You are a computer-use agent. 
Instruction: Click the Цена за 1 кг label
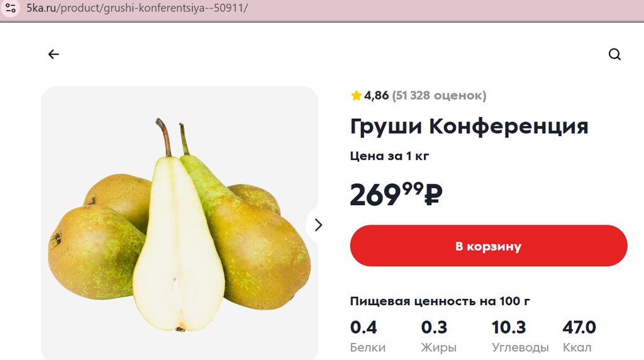click(389, 156)
